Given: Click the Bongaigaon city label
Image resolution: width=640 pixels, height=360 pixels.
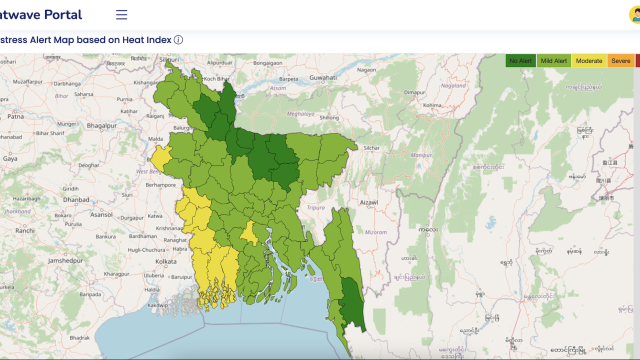Looking at the screenshot, I should tap(268, 63).
